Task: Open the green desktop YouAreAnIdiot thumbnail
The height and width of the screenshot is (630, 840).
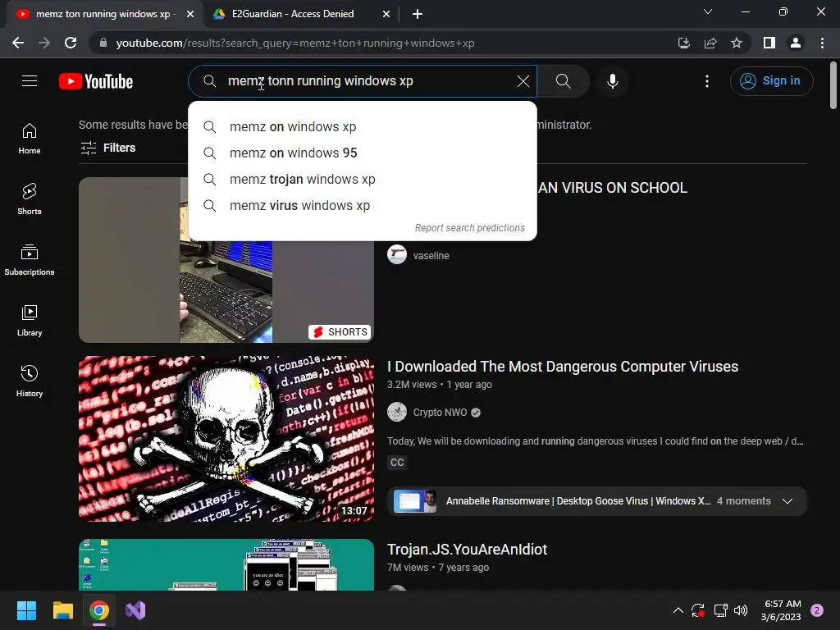Action: tap(226, 564)
